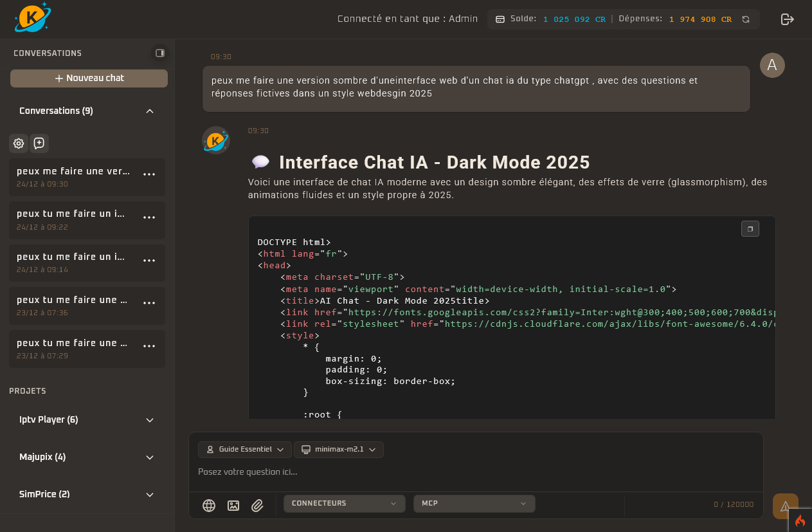
Task: Click the logout icon in header
Action: (787, 19)
